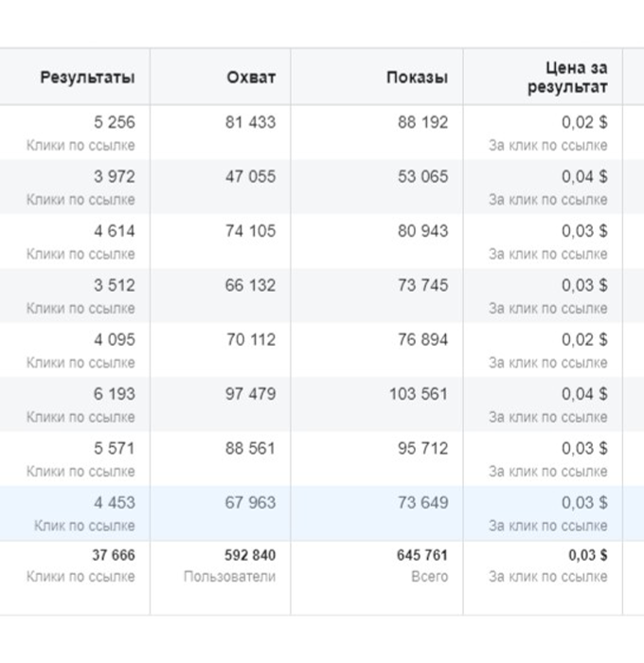
Task: Sort by the Результаты column header
Action: (x=87, y=78)
